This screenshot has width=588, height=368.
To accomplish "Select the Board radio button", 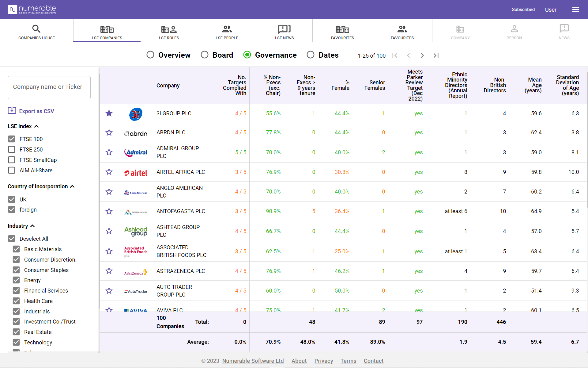I will [x=205, y=55].
